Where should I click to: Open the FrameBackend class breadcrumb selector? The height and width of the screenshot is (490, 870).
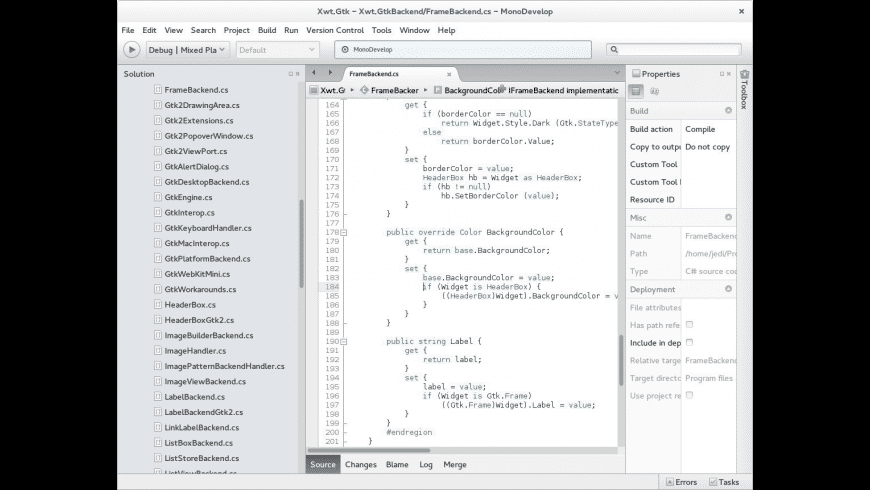[390, 90]
